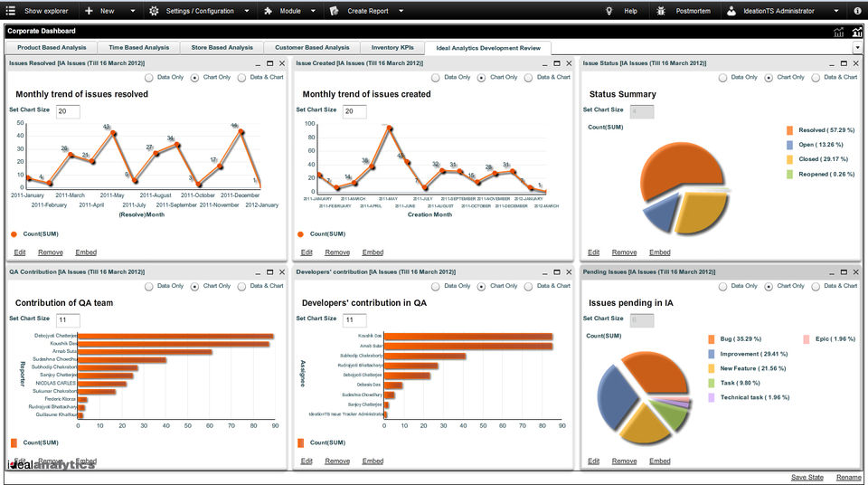Maximize the Issue Status panel
The width and height of the screenshot is (868, 485).
pos(844,63)
